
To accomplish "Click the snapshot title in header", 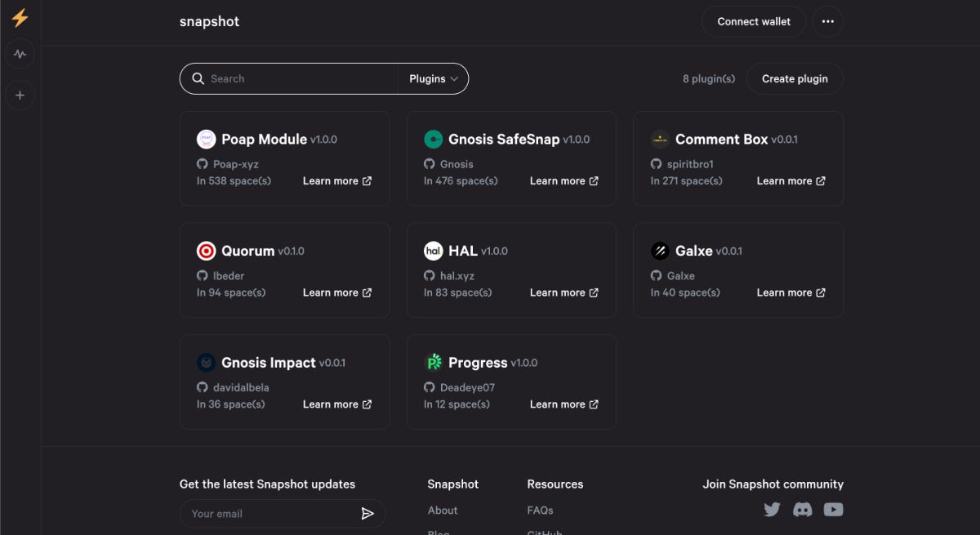I will pyautogui.click(x=210, y=21).
